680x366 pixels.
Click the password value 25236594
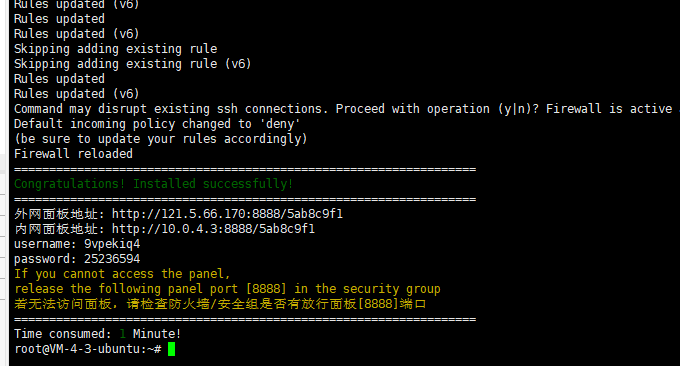(112, 259)
